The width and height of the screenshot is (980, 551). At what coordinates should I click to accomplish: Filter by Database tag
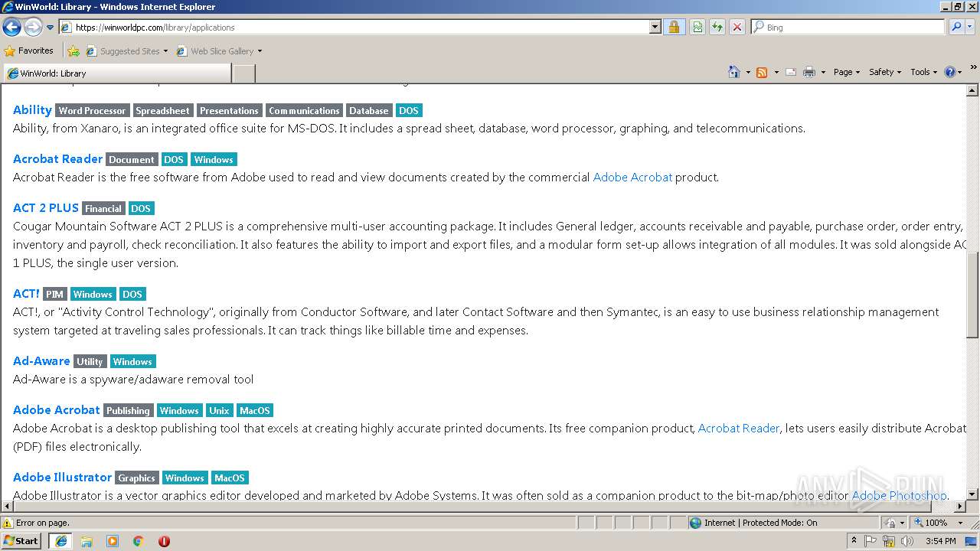click(x=369, y=111)
